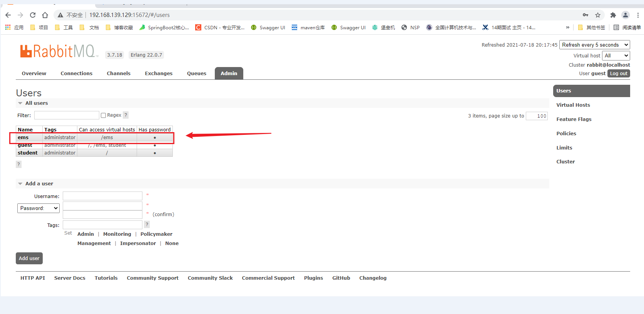The width and height of the screenshot is (644, 314).
Task: Switch to the Overview tab
Action: tap(34, 73)
